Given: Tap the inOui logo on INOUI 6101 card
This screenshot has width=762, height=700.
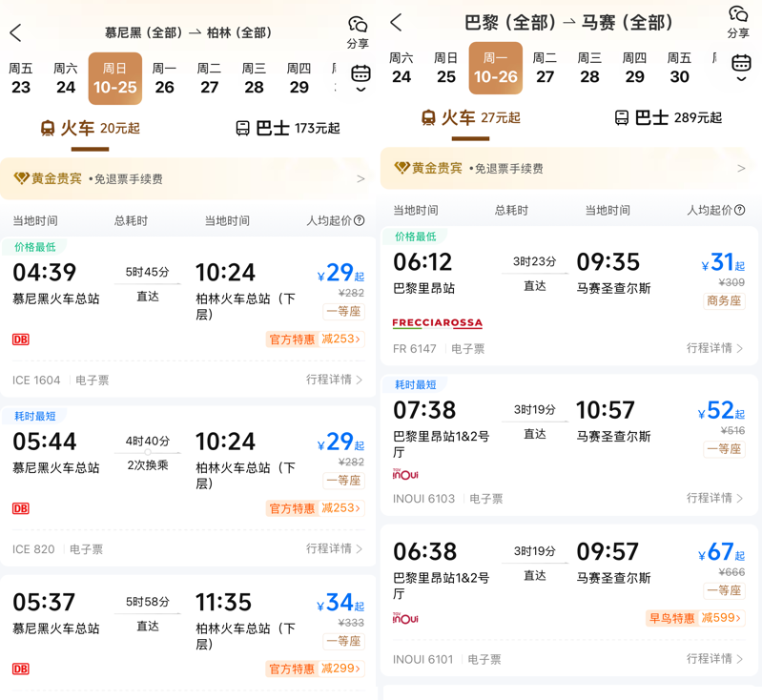Looking at the screenshot, I should pyautogui.click(x=405, y=618).
